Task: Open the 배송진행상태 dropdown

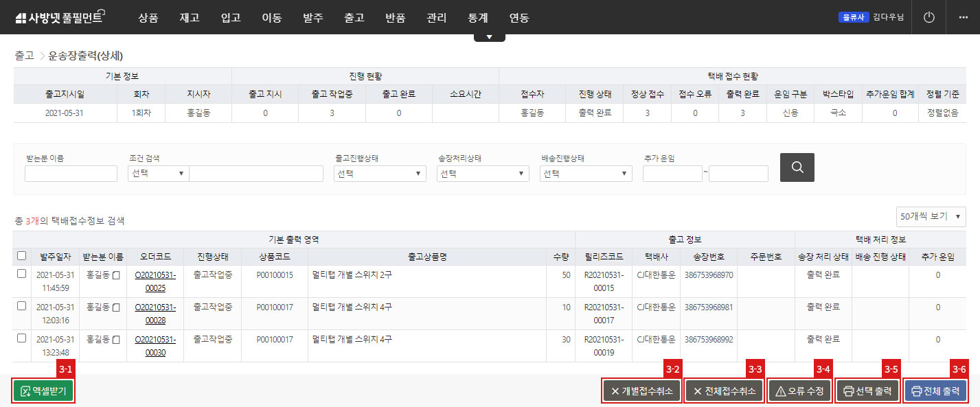Action: pyautogui.click(x=586, y=174)
